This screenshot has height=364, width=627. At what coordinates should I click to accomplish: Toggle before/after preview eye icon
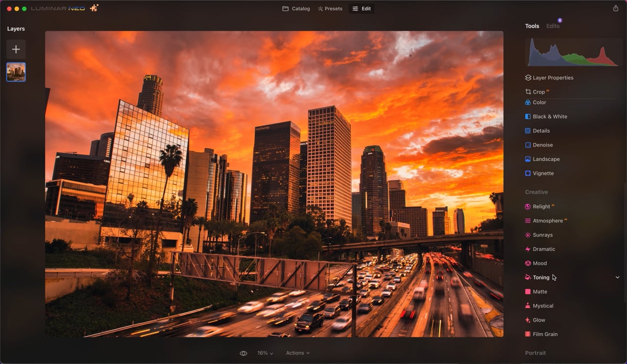(x=243, y=353)
